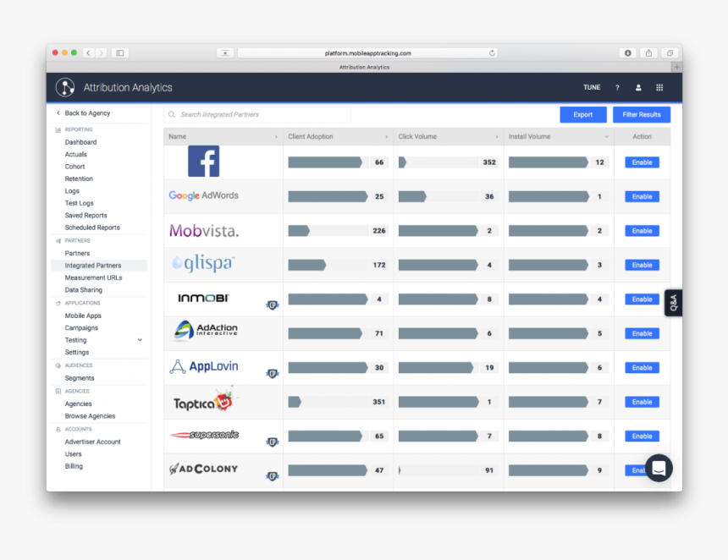Click the search magnifier icon
The height and width of the screenshot is (560, 728).
pyautogui.click(x=172, y=114)
